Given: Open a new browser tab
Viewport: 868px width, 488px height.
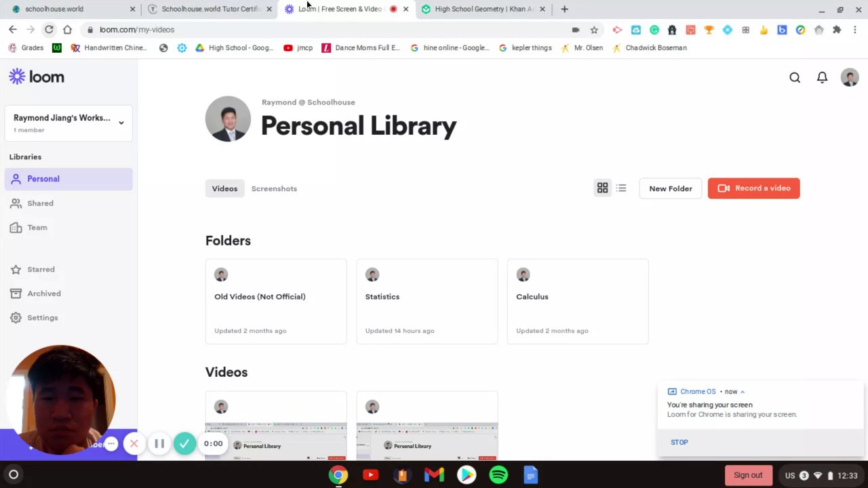Looking at the screenshot, I should point(564,9).
